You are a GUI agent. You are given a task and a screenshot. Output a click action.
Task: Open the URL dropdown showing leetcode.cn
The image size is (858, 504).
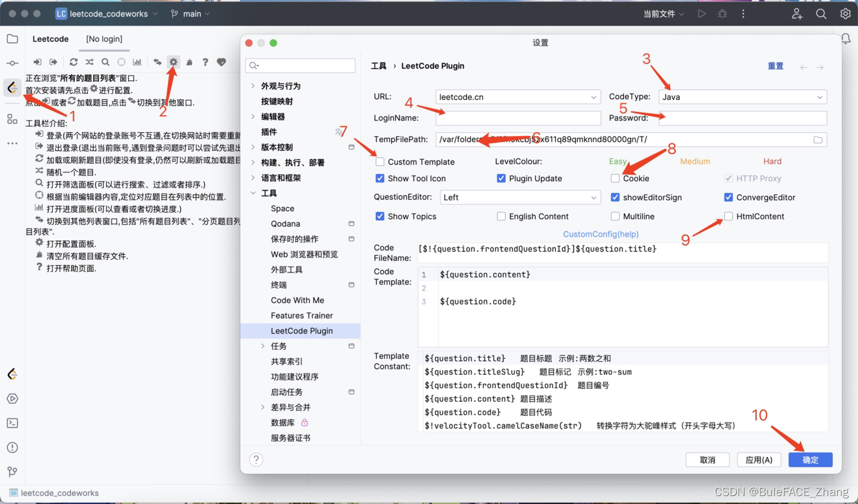click(518, 97)
